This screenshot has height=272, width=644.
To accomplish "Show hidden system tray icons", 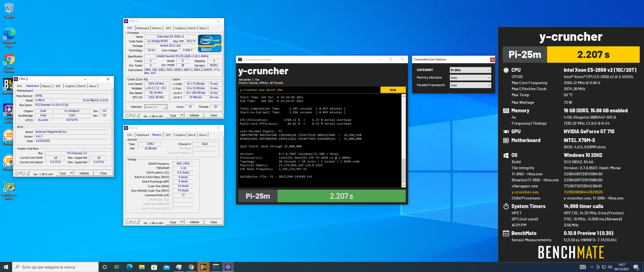I will [592, 267].
